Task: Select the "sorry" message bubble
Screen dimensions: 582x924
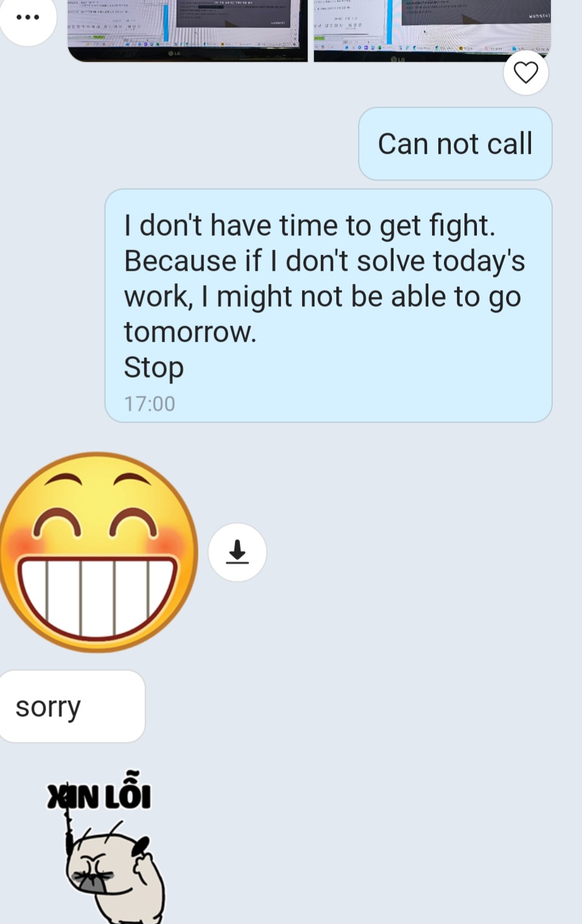Action: coord(71,706)
